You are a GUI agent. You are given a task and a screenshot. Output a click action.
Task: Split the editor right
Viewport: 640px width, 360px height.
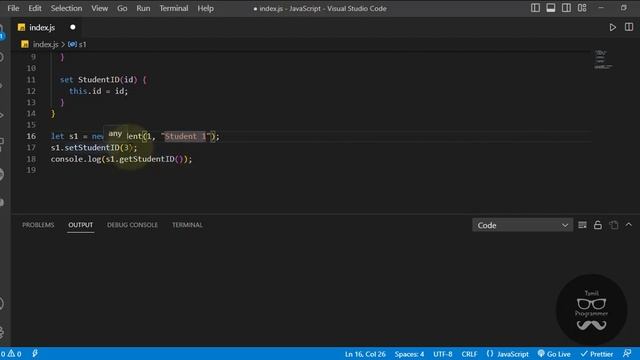click(629, 27)
